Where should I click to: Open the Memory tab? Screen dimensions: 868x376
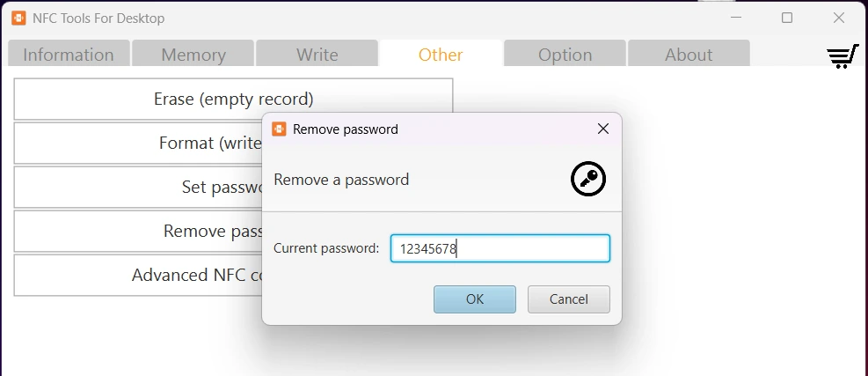[193, 55]
